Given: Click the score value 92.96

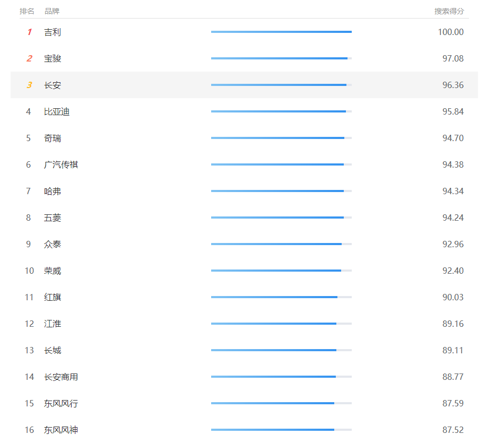Looking at the screenshot, I should (453, 244).
